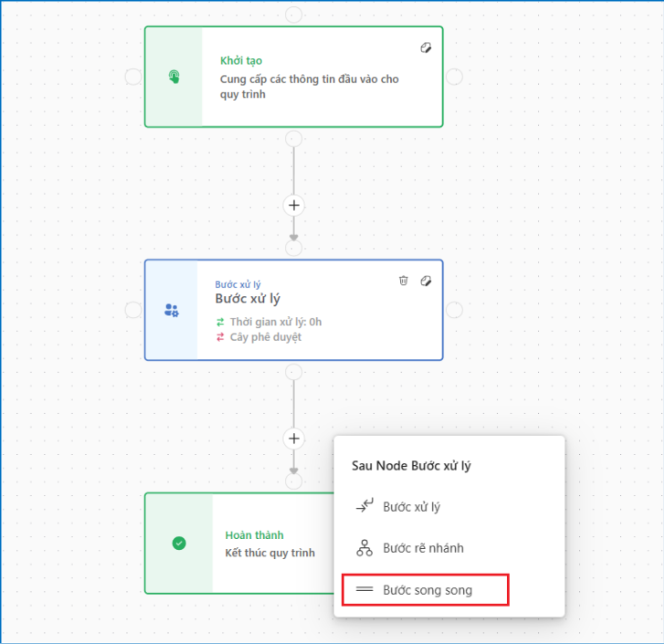The height and width of the screenshot is (644, 664).
Task: Click the Thời gian xử lý: 0h line
Action: 275,322
